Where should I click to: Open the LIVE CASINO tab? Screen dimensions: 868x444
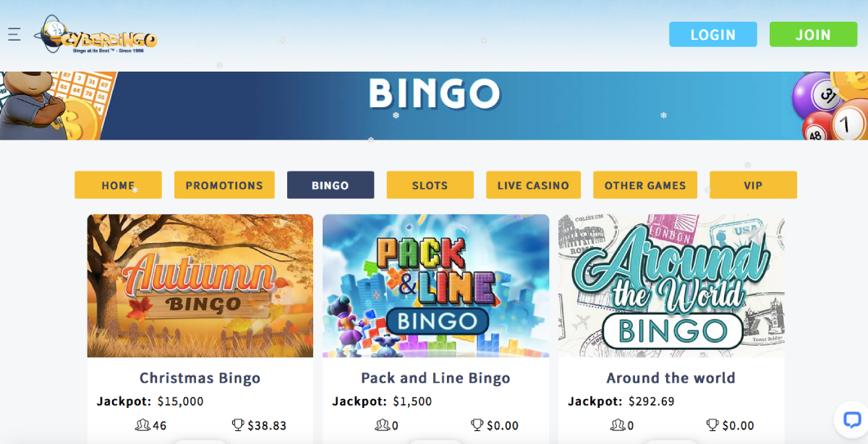pos(533,185)
